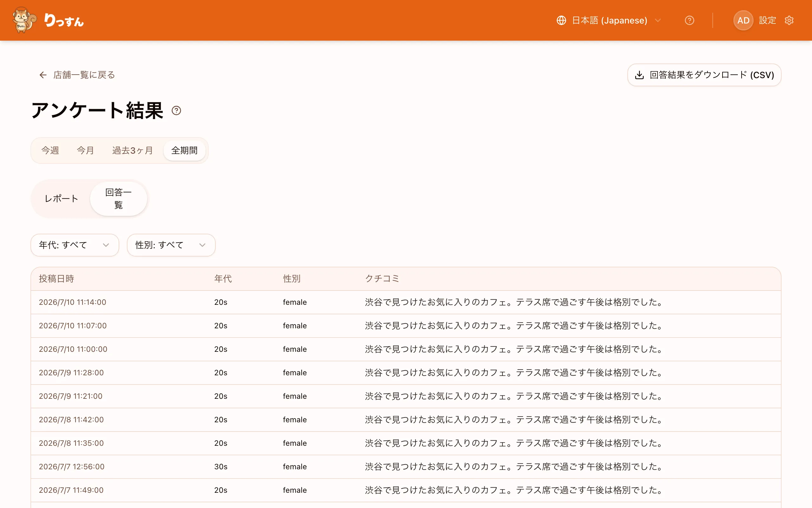Click the date 2026/7/10 11:00:00
The image size is (812, 508).
pyautogui.click(x=73, y=349)
